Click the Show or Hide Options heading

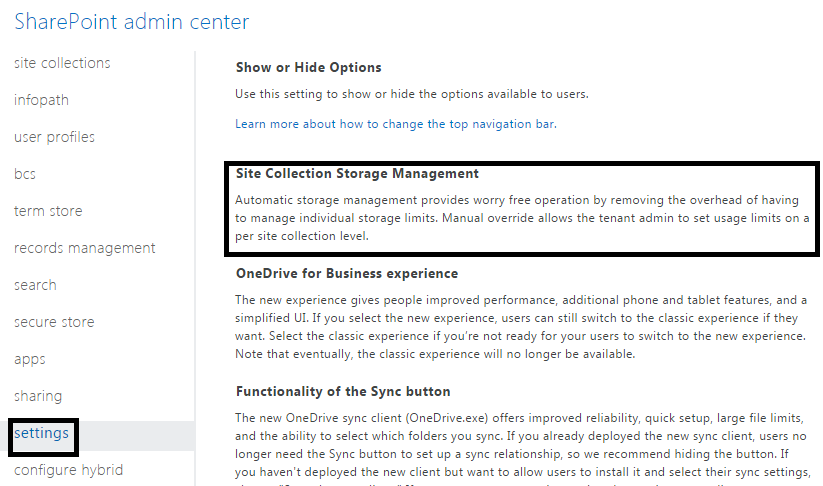pos(309,68)
